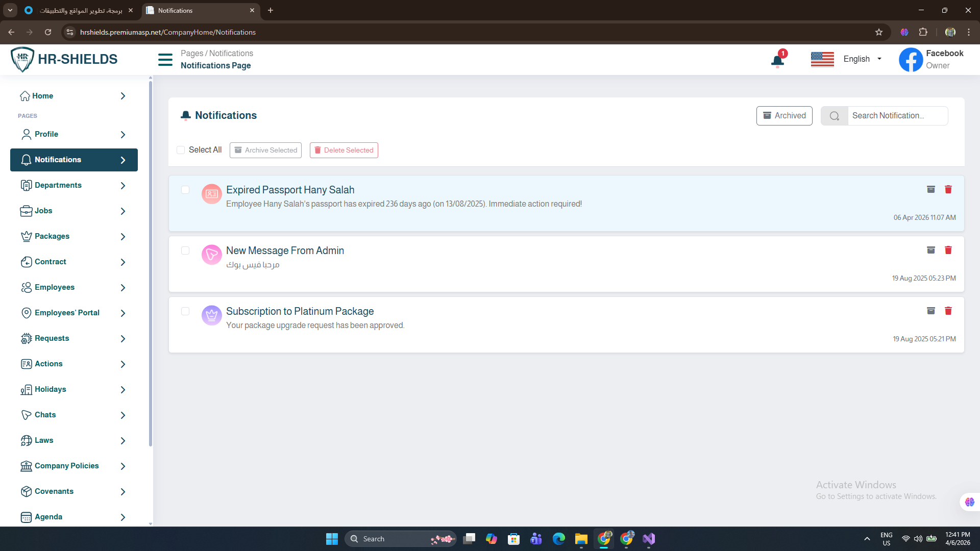Check the Select All checkbox
Image resolution: width=980 pixels, height=551 pixels.
(x=181, y=150)
